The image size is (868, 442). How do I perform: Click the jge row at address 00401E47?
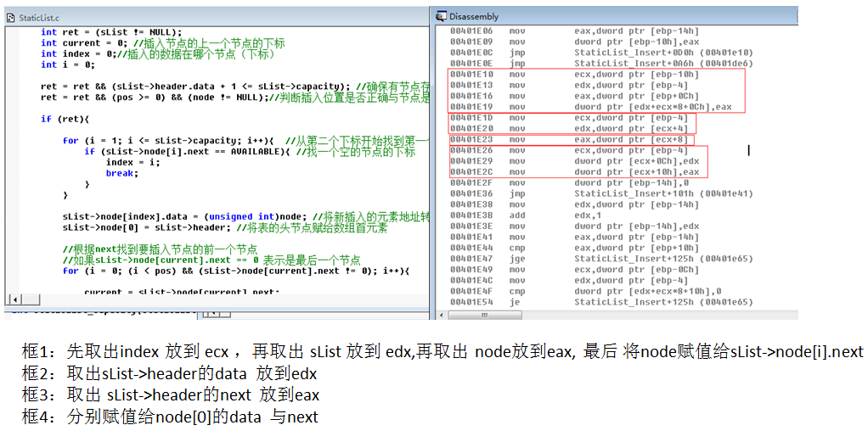pos(601,259)
